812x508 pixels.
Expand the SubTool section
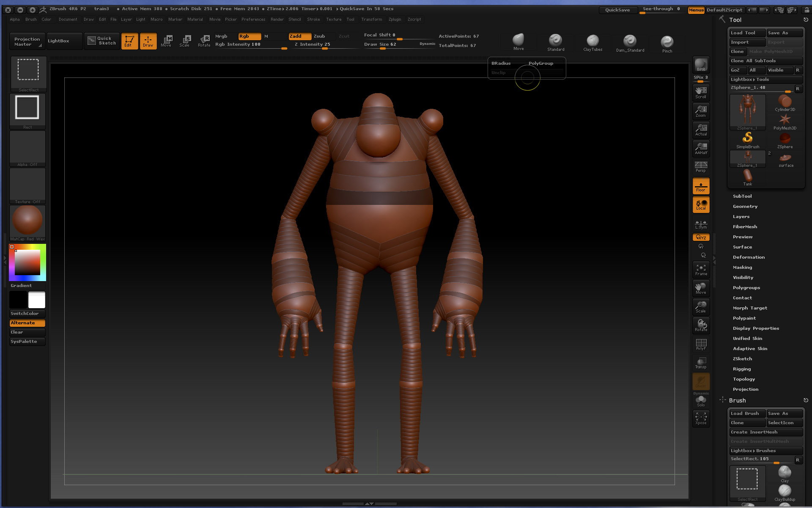742,196
